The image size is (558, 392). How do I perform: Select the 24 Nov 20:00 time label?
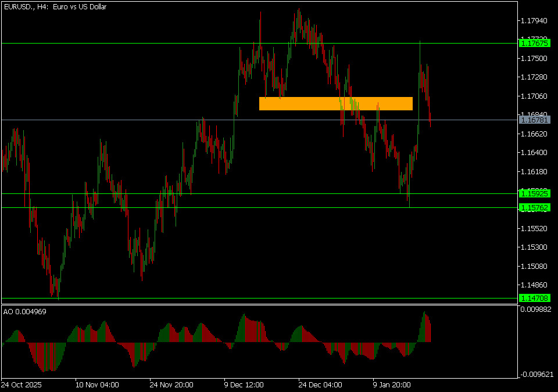[171, 384]
